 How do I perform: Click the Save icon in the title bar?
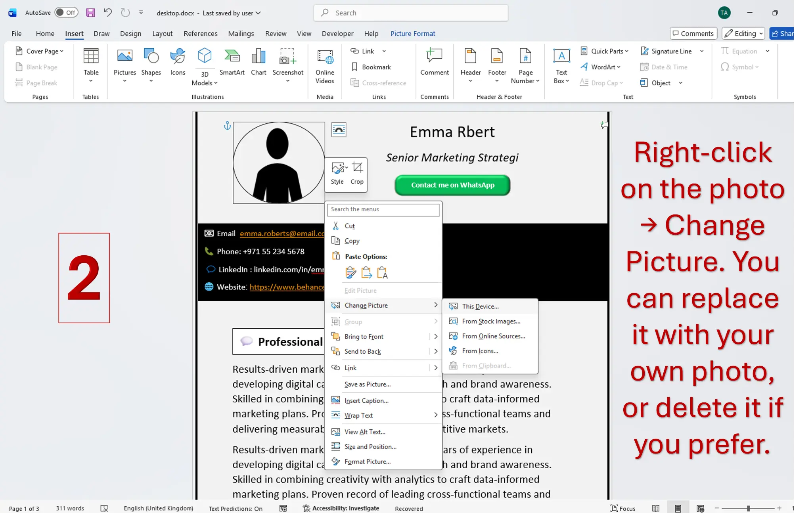pos(90,12)
